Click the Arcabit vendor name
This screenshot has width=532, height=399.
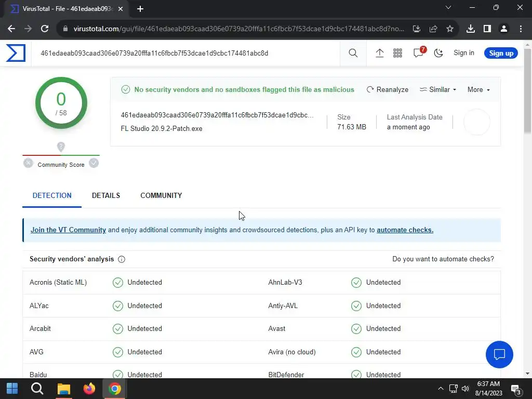[40, 329]
